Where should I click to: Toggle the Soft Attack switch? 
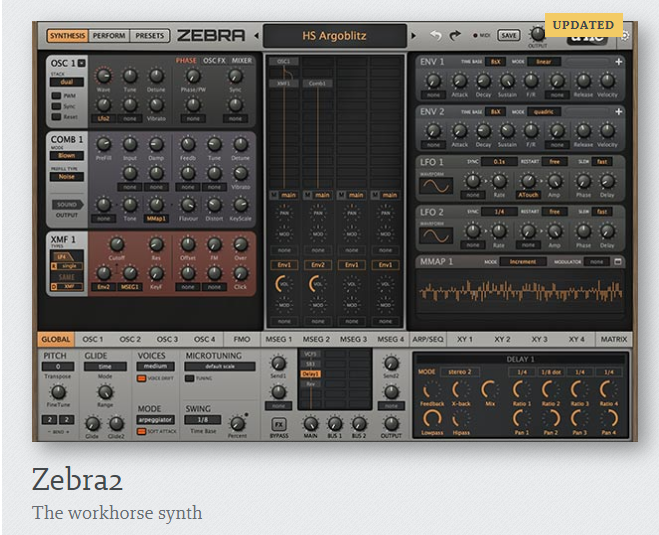tap(142, 431)
